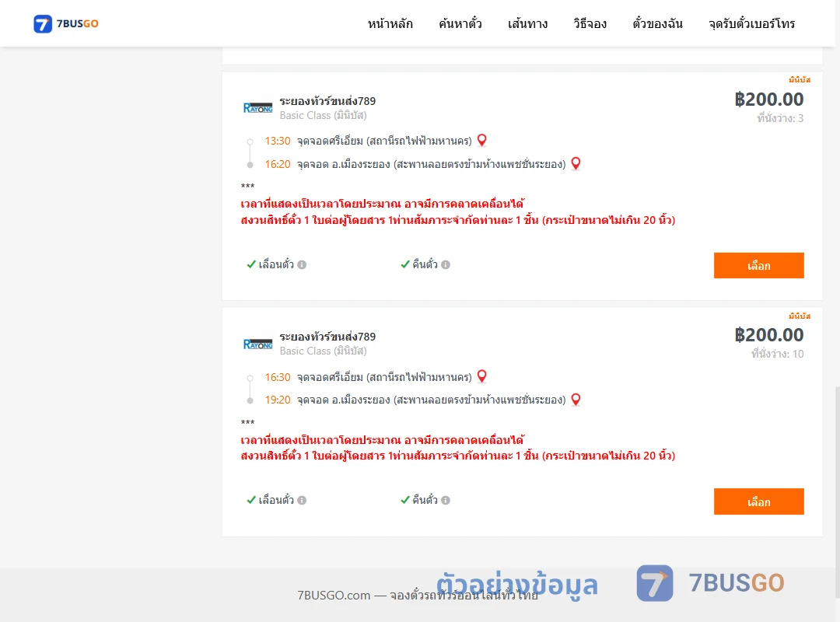The image size is (840, 622).
Task: Open map pin for 19:20 arrival stop
Action: (576, 400)
